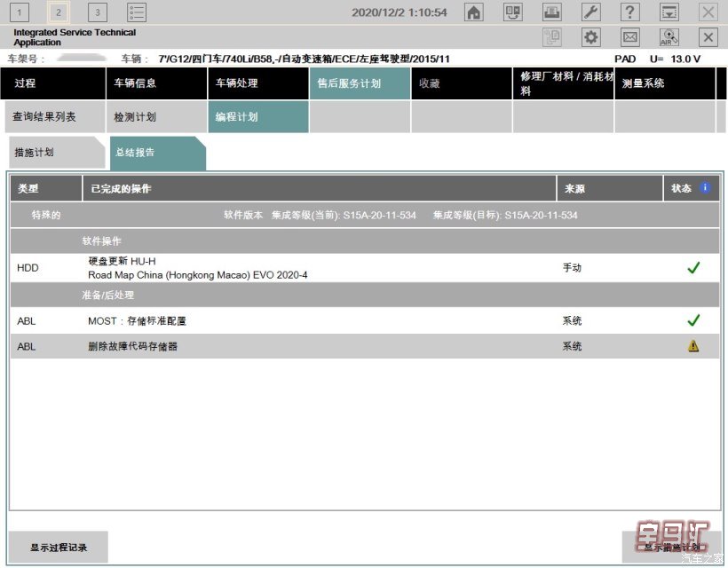
Task: Select the 检测计划 sub-tab
Action: (x=156, y=117)
